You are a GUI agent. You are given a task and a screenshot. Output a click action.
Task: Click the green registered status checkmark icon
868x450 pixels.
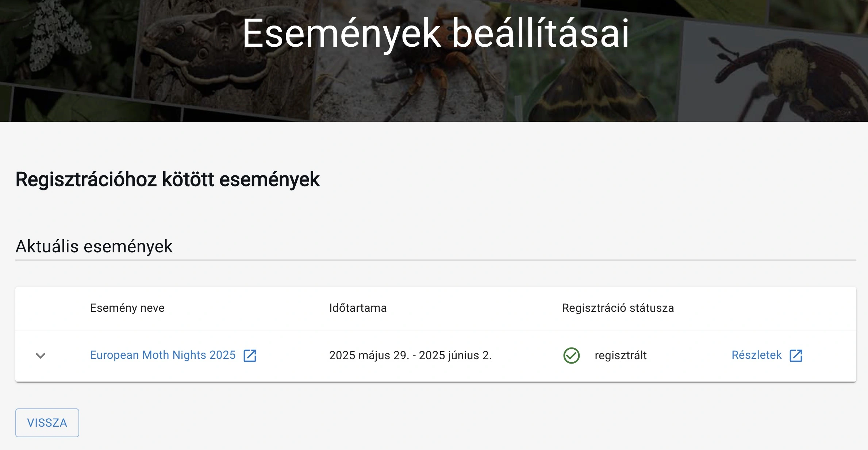pos(573,355)
